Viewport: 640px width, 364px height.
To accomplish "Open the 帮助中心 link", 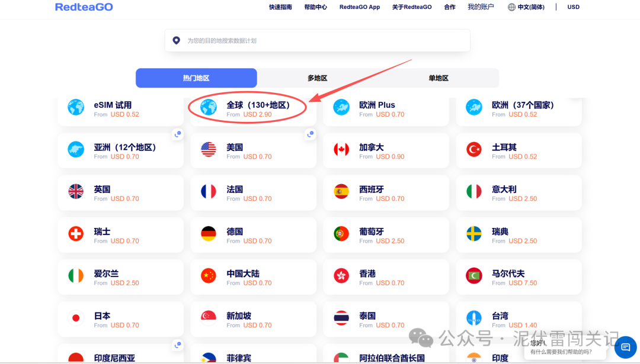I will (315, 7).
